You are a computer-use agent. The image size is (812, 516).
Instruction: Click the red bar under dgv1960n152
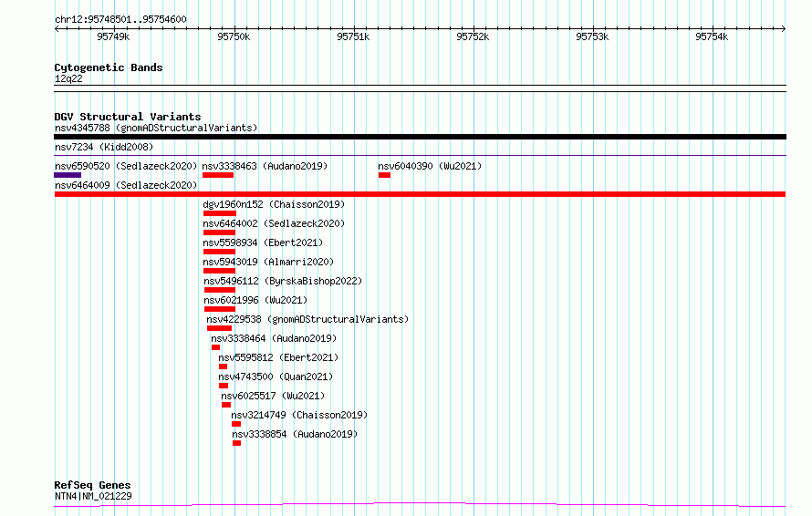coord(220,213)
